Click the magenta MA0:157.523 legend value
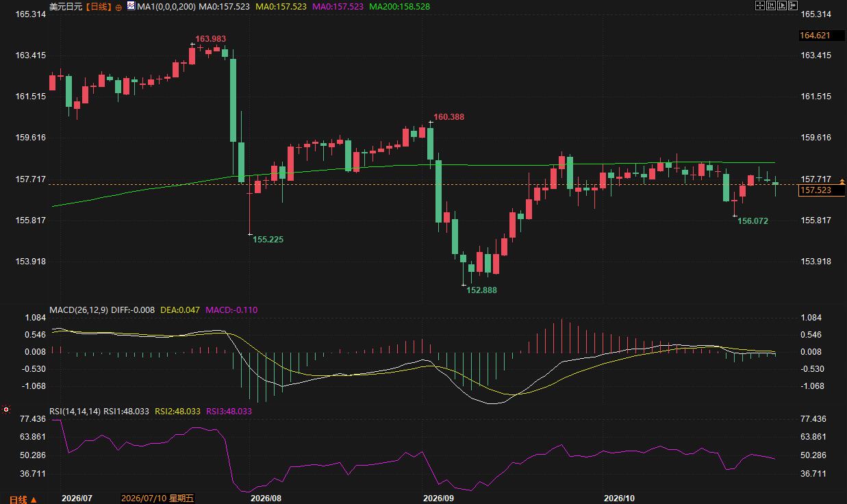This screenshot has width=847, height=504. click(x=338, y=6)
